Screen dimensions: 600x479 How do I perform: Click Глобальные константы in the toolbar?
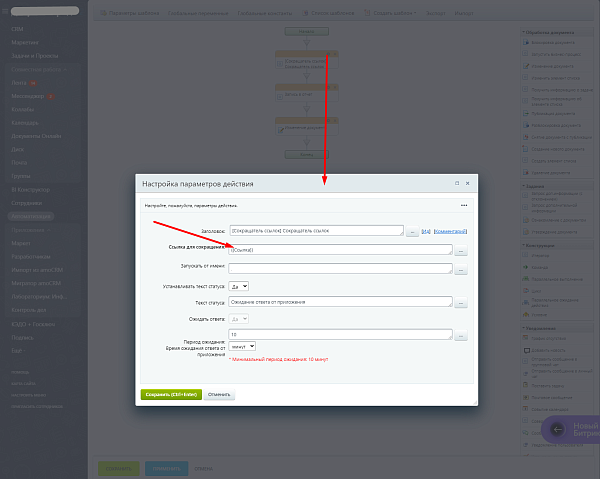tap(265, 13)
